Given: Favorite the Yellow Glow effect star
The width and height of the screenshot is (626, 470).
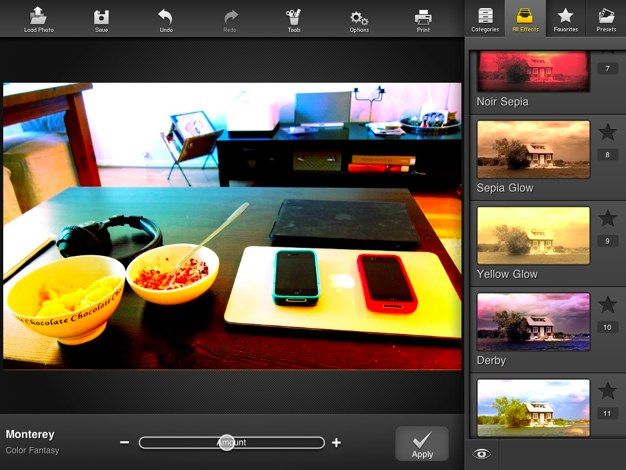Looking at the screenshot, I should coord(607,218).
